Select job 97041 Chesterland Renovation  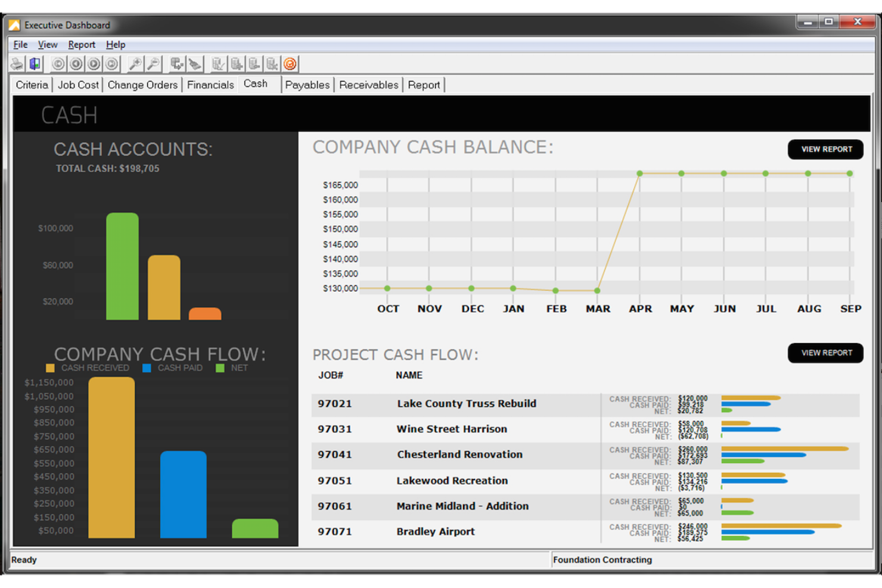[585, 455]
